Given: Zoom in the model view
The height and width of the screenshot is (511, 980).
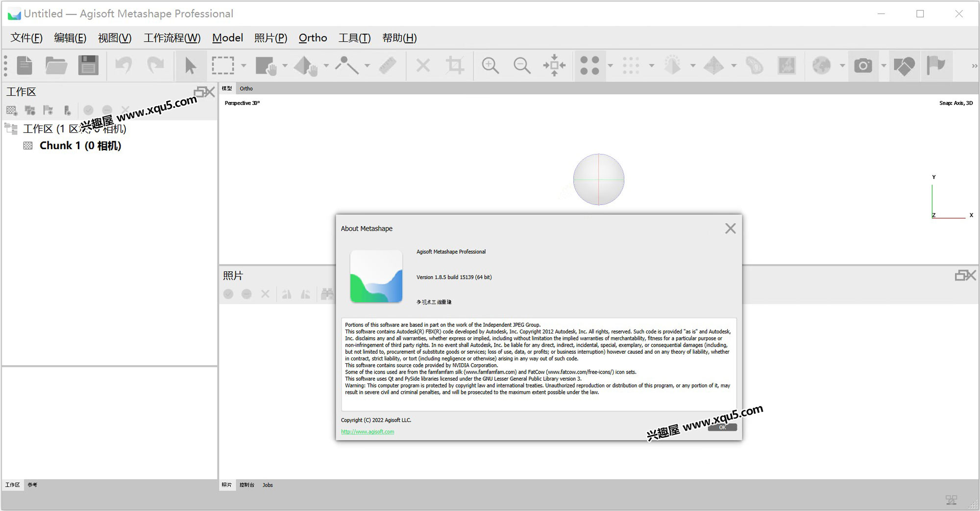Looking at the screenshot, I should click(x=490, y=65).
